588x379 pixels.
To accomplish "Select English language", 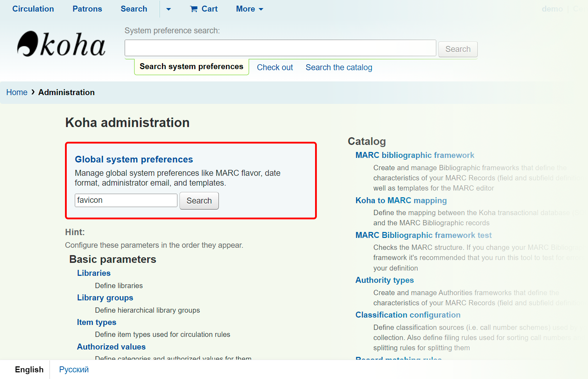I will [29, 370].
